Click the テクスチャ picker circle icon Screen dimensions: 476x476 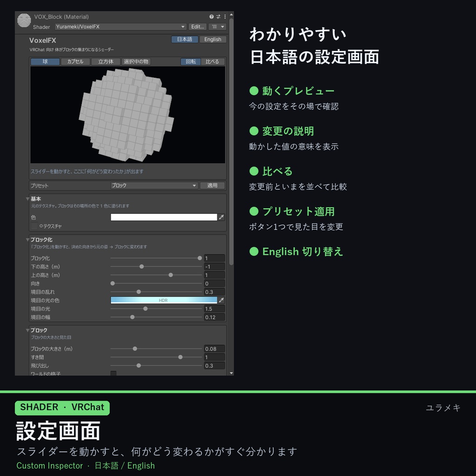click(41, 226)
